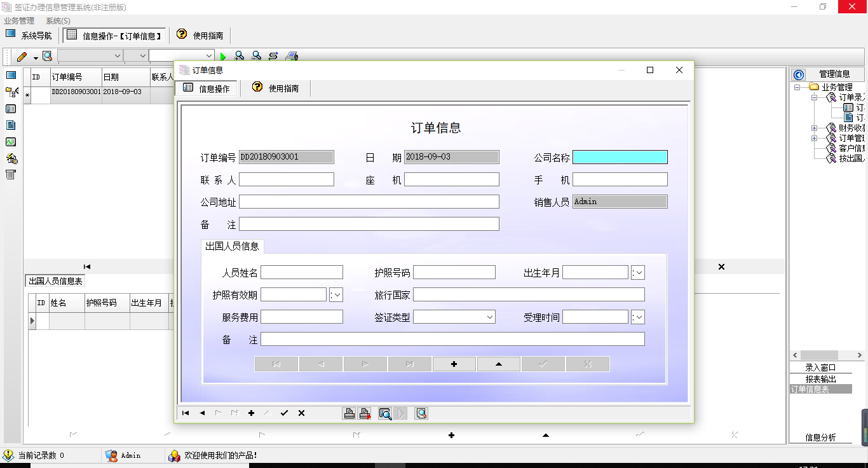
Task: Click the first-record arrow above 出国人员信息表
Action: (87, 266)
